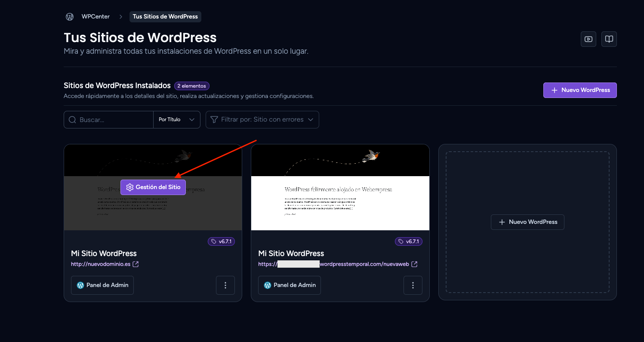Open Filtrar por: Sitio con errores dropdown
The width and height of the screenshot is (644, 342).
click(x=262, y=119)
